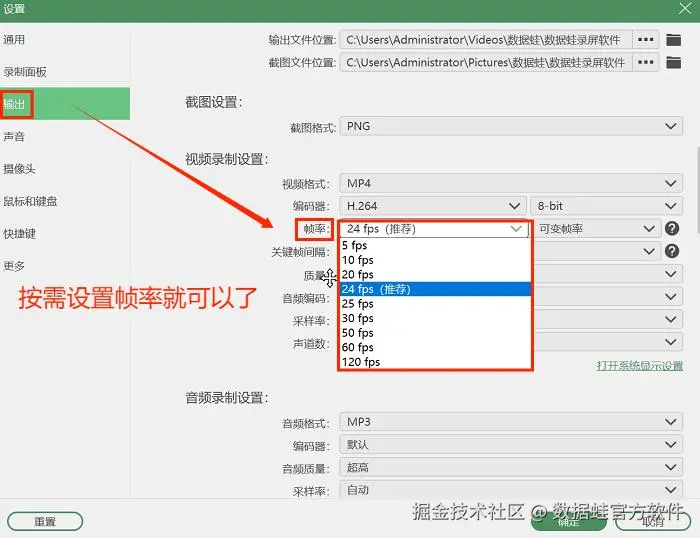This screenshot has height=538, width=700.
Task: Choose 30 fps from the list
Action: pyautogui.click(x=435, y=318)
